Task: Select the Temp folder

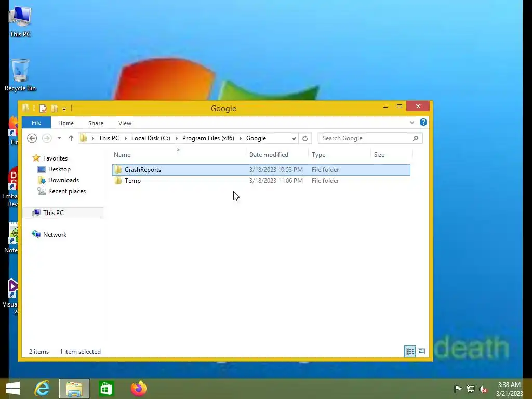Action: 261,180
